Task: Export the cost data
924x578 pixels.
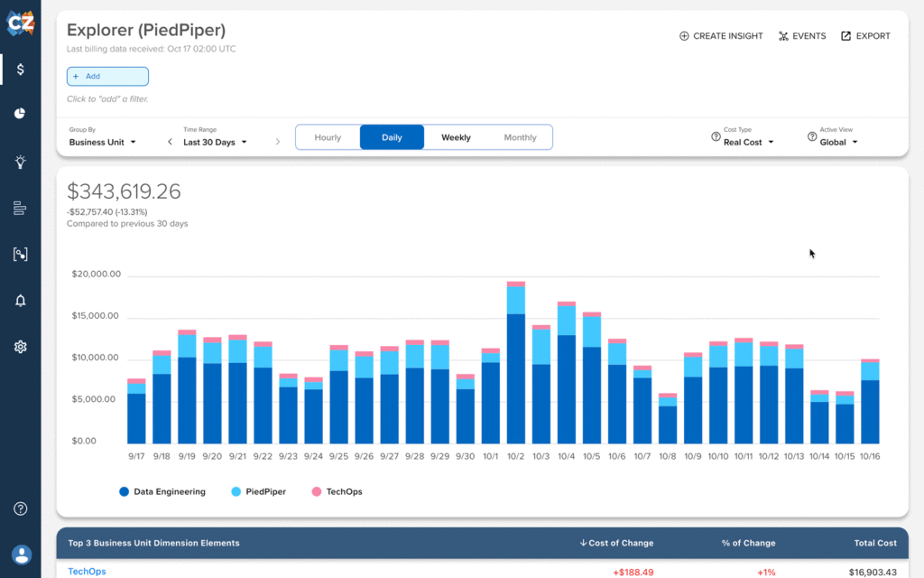Action: coord(865,36)
